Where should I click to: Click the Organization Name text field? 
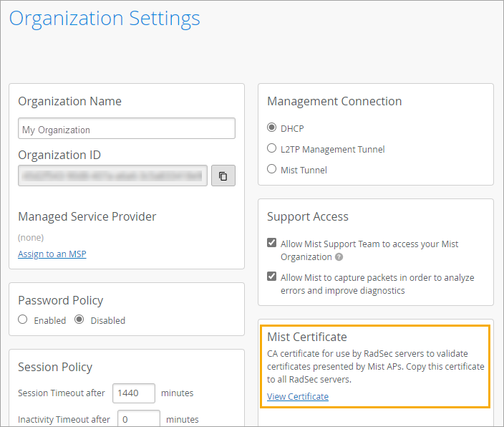click(x=127, y=129)
